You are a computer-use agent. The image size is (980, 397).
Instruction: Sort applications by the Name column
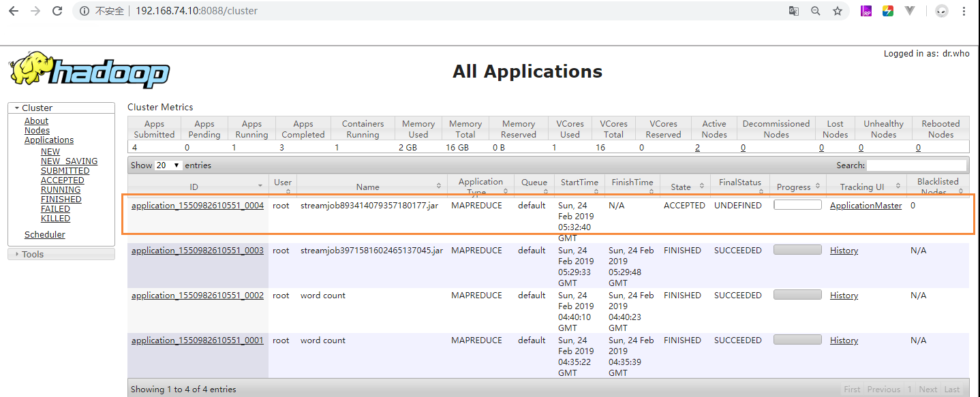pyautogui.click(x=372, y=186)
